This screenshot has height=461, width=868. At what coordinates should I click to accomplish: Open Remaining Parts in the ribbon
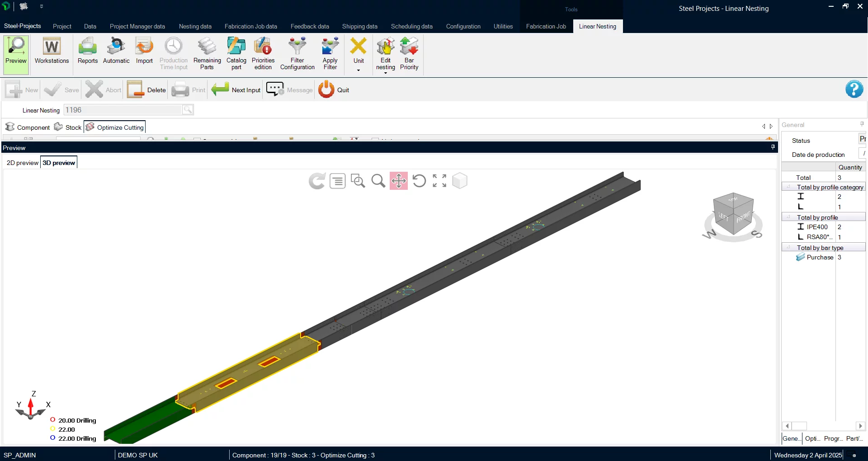pos(207,53)
